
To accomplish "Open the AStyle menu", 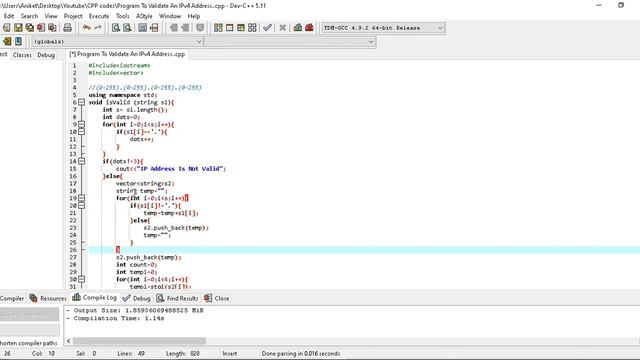I will coord(144,16).
